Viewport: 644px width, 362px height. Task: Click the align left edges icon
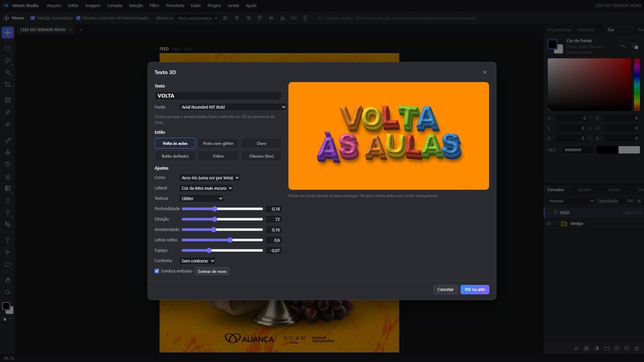point(225,18)
